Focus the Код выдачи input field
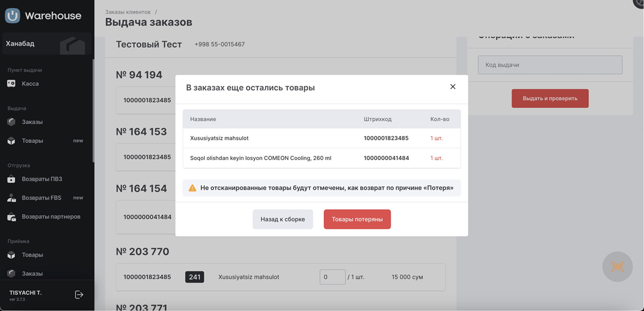 coord(550,65)
